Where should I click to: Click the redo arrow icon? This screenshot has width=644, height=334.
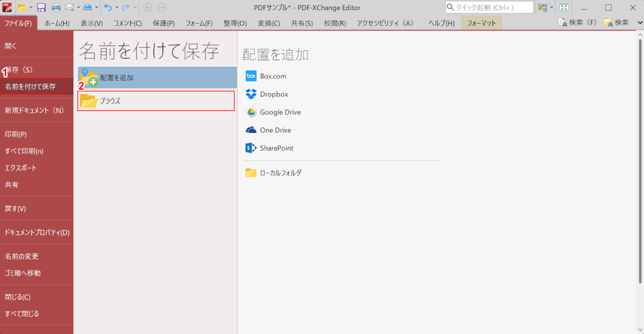(x=126, y=8)
